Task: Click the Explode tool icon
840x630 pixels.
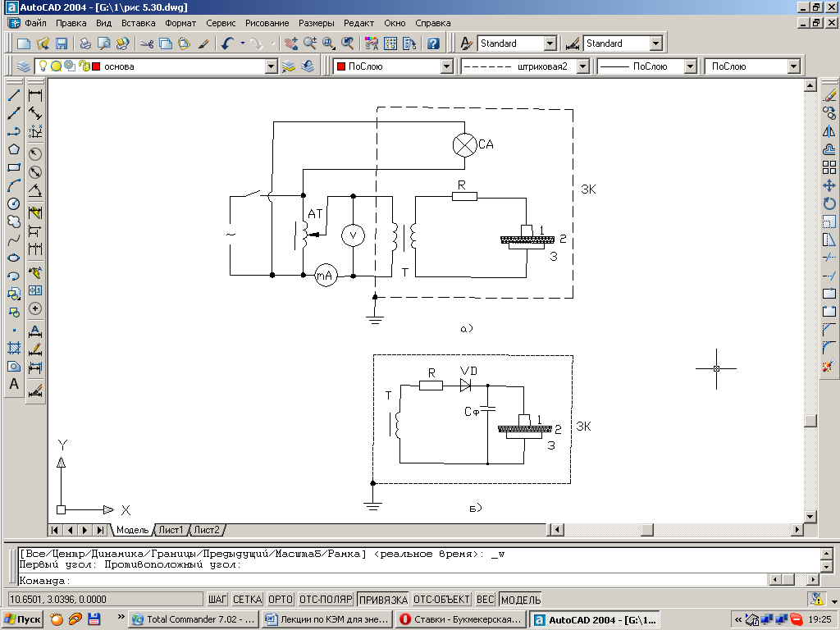Action: coord(829,366)
